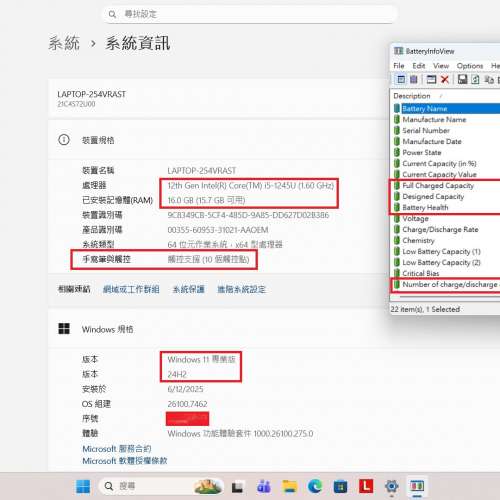Click '22 item(s), 1 Selected' status text
500x500 pixels.
(425, 309)
